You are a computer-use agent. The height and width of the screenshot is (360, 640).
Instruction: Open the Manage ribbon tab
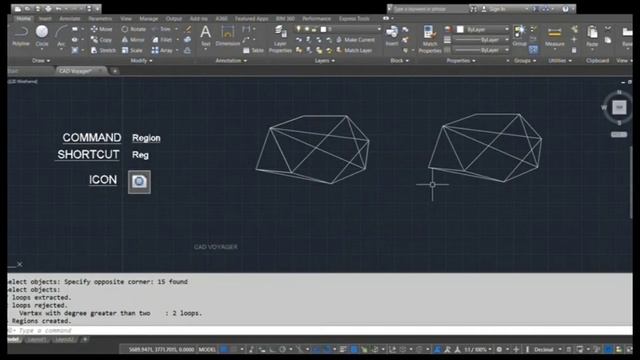click(x=149, y=19)
